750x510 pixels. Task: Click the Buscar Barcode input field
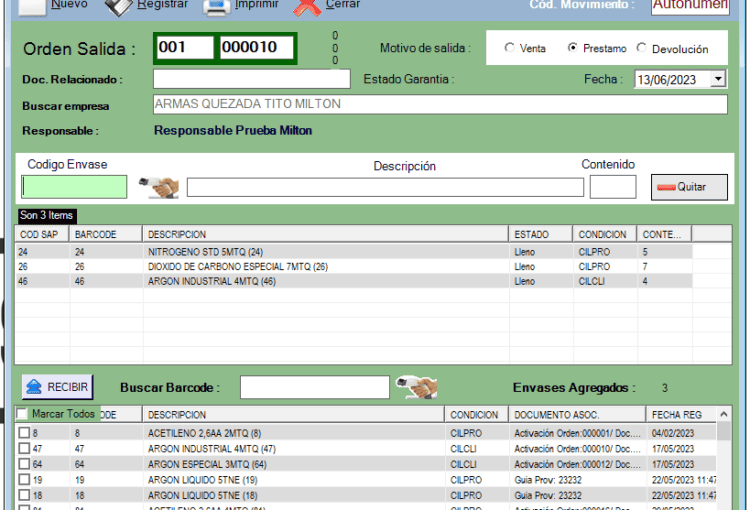point(314,387)
